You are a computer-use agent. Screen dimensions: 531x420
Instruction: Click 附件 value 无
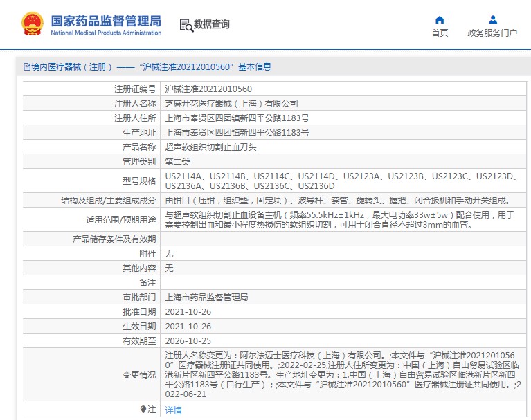coord(170,254)
